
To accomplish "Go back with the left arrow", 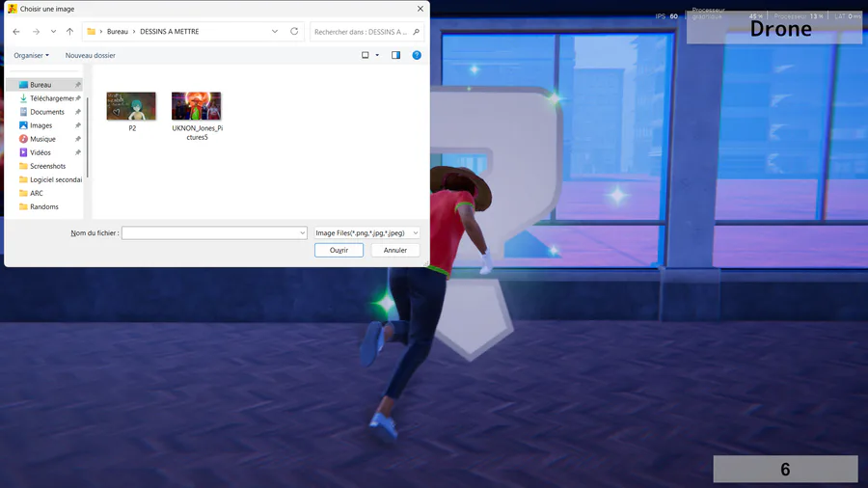I will click(16, 32).
